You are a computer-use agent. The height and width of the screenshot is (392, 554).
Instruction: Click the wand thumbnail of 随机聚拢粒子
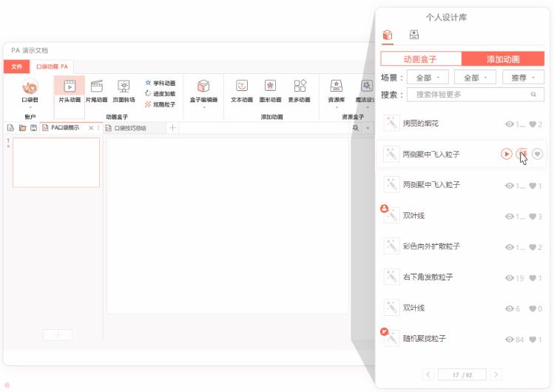tap(391, 338)
